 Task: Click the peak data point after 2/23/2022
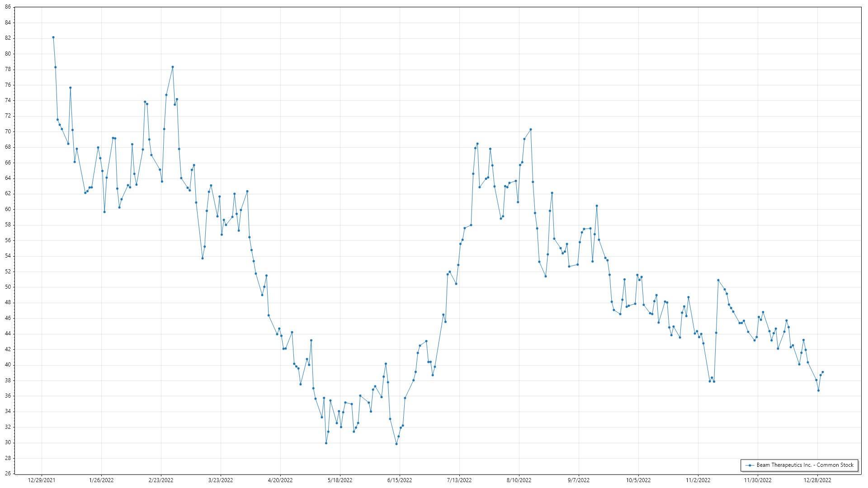173,67
